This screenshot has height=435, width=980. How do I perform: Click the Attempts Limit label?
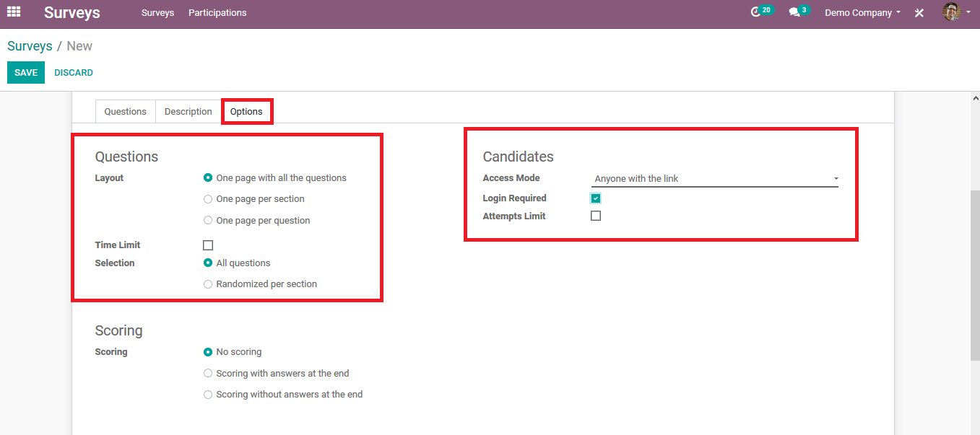(x=514, y=216)
